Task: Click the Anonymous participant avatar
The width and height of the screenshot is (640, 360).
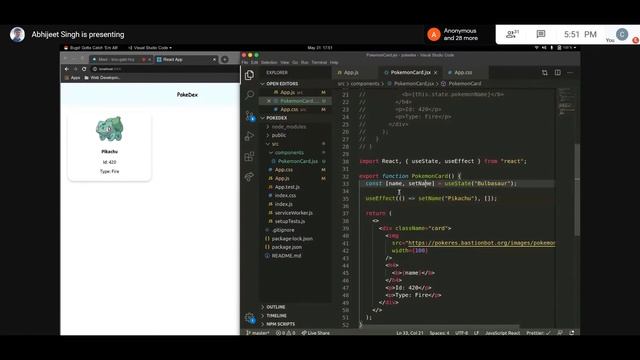Action: (x=434, y=35)
